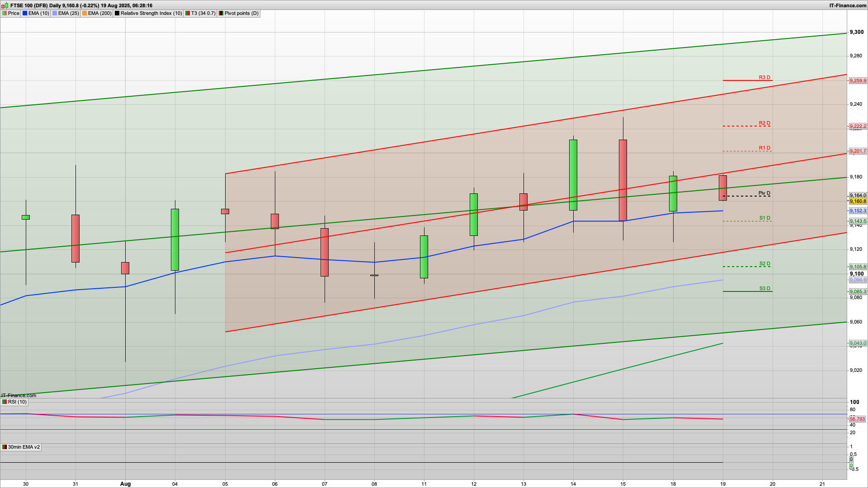Open the EMA (25) indicator label

pos(68,14)
